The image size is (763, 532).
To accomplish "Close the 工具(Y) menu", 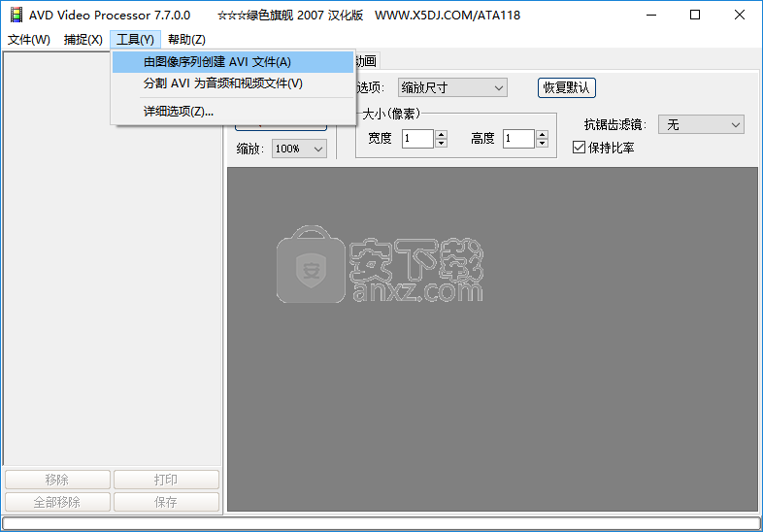I will (x=135, y=40).
